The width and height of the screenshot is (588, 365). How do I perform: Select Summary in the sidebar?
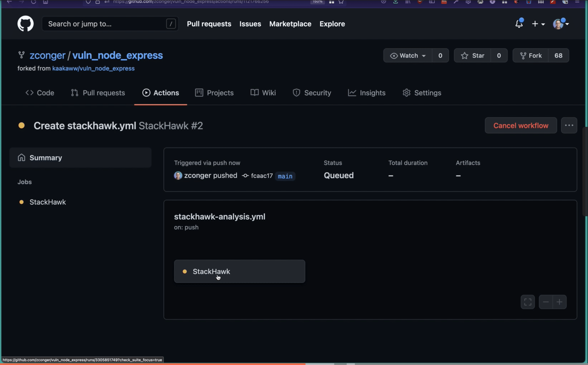click(80, 158)
